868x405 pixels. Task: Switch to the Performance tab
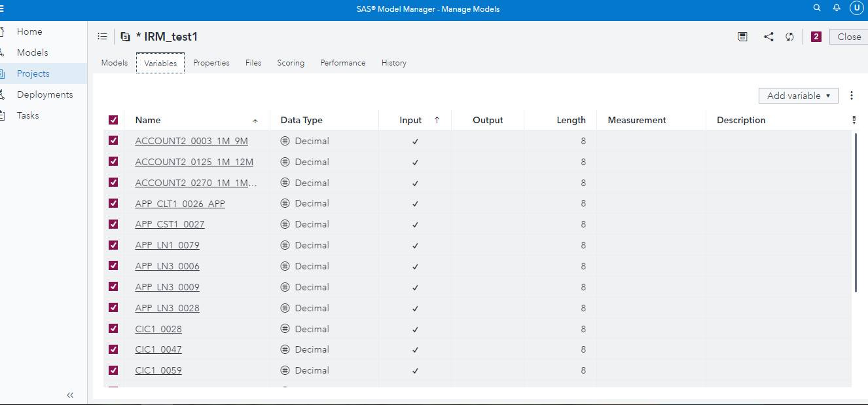(x=342, y=62)
